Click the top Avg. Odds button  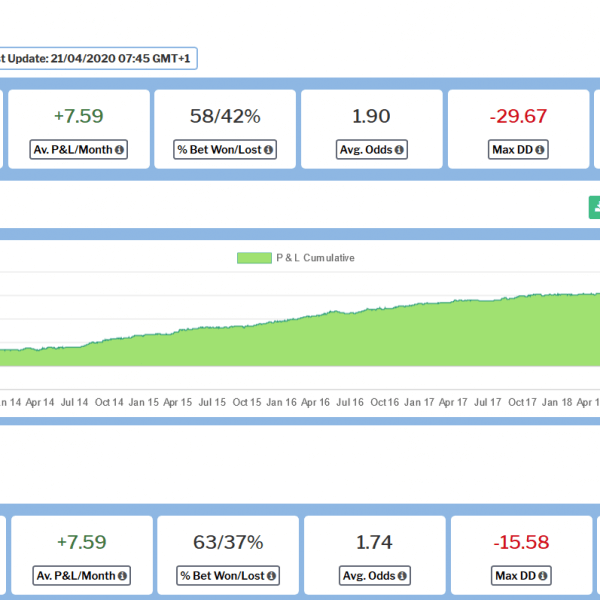(x=372, y=150)
